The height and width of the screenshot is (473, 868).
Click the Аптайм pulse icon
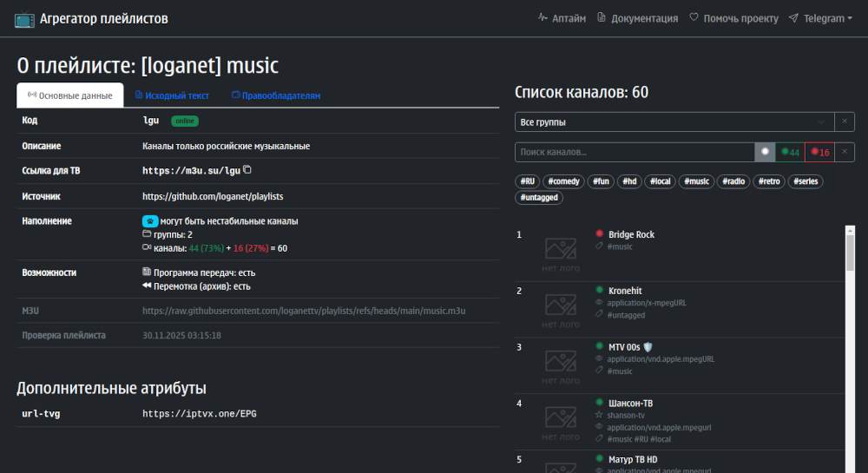[542, 17]
